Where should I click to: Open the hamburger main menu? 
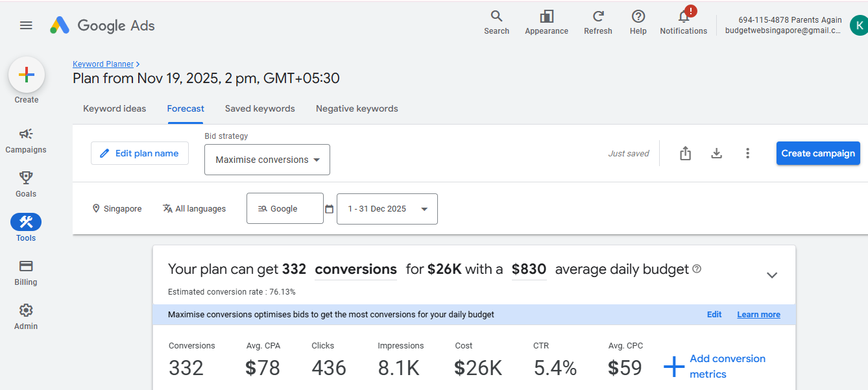26,25
